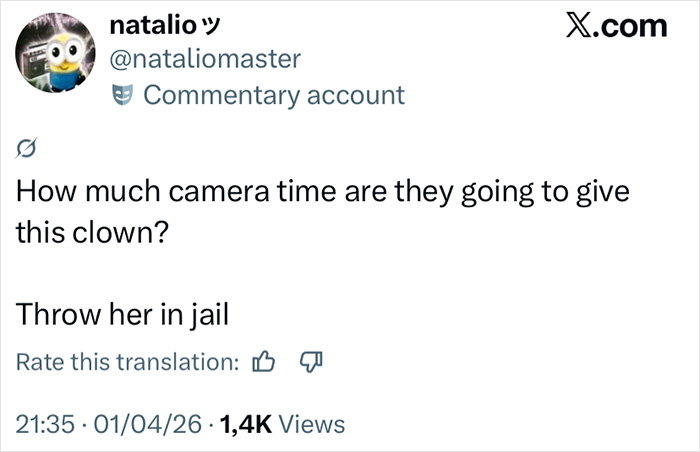The height and width of the screenshot is (452, 700).
Task: Click the word Views beside the count
Action: click(312, 424)
